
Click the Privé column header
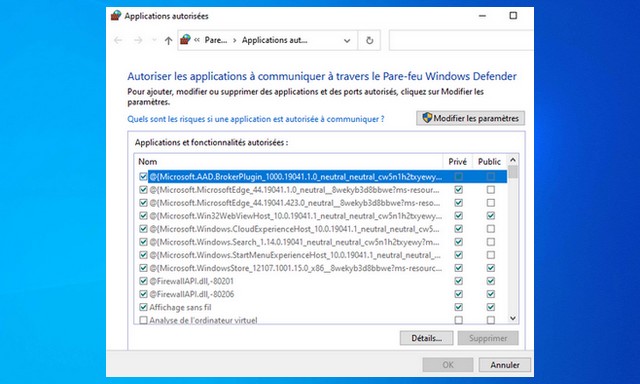458,162
